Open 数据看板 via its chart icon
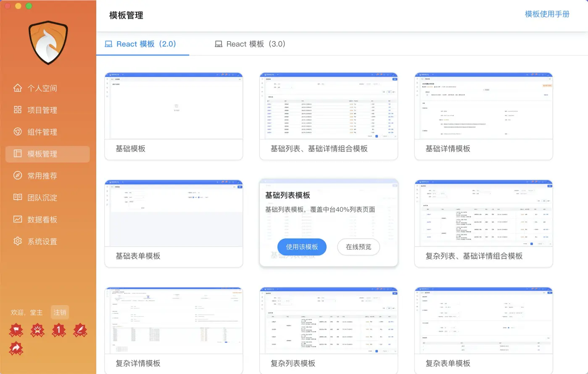Screen dimensions: 588x374 (x=18, y=219)
